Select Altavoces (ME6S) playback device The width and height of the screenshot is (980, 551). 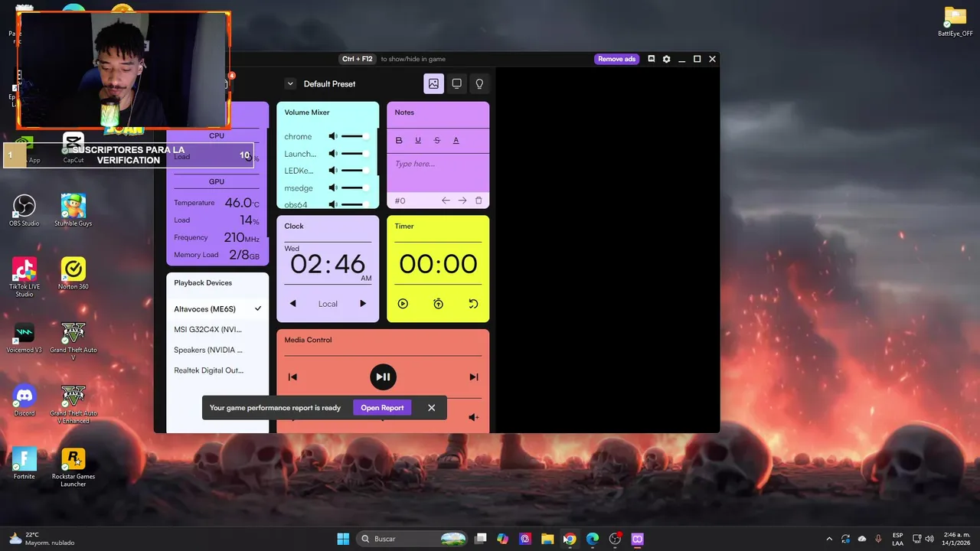tap(217, 309)
